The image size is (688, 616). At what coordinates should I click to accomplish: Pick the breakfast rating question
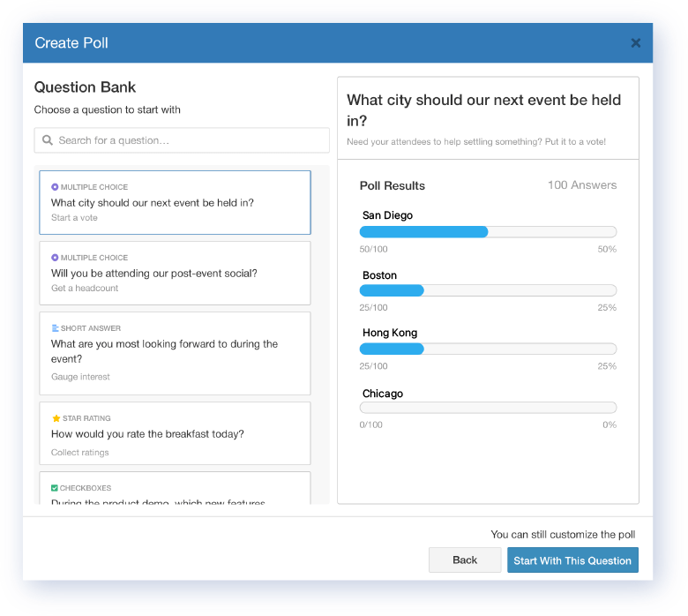(x=175, y=434)
